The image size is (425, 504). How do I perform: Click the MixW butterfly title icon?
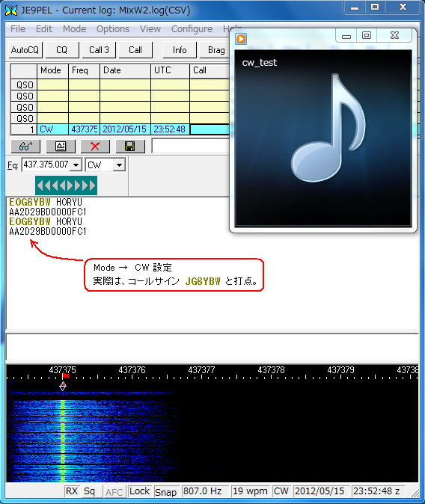(x=11, y=10)
